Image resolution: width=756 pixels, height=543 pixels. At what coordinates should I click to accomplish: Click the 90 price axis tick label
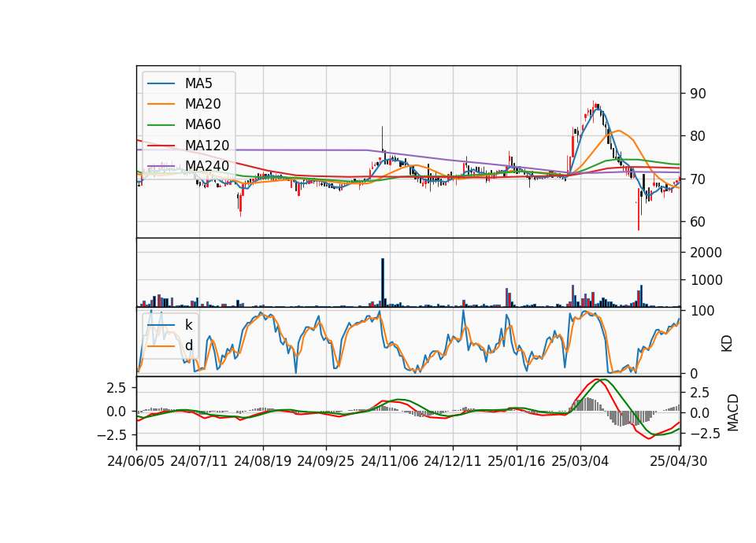coord(698,94)
